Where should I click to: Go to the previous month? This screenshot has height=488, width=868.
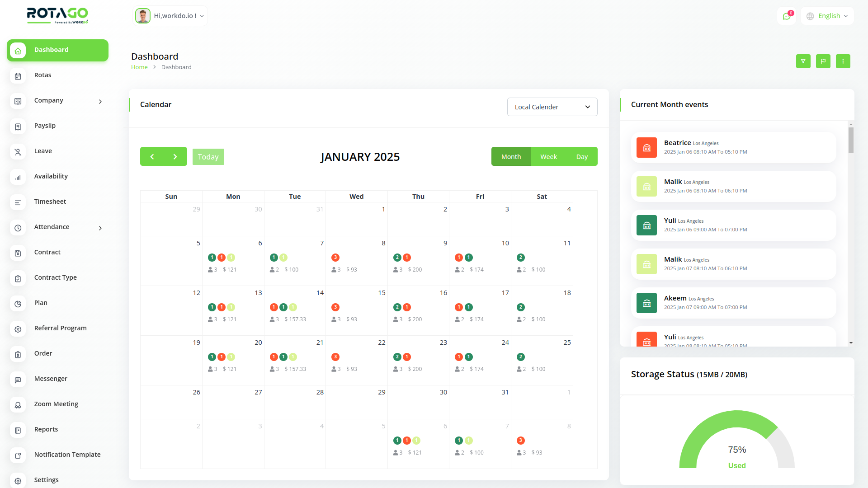(152, 157)
